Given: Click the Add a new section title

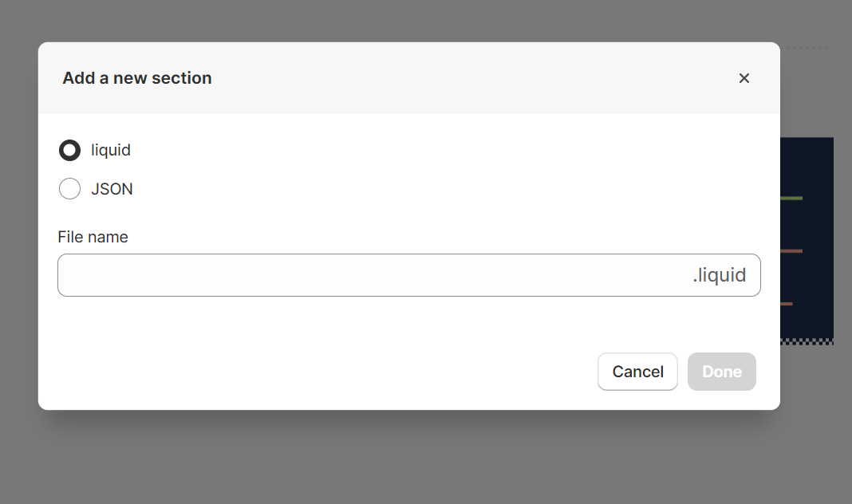Looking at the screenshot, I should [137, 78].
